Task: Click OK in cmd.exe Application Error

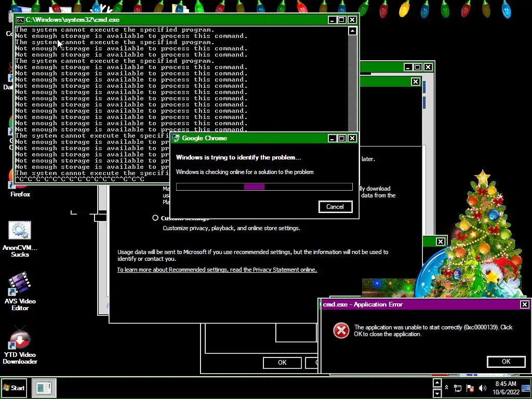Action: (x=506, y=362)
